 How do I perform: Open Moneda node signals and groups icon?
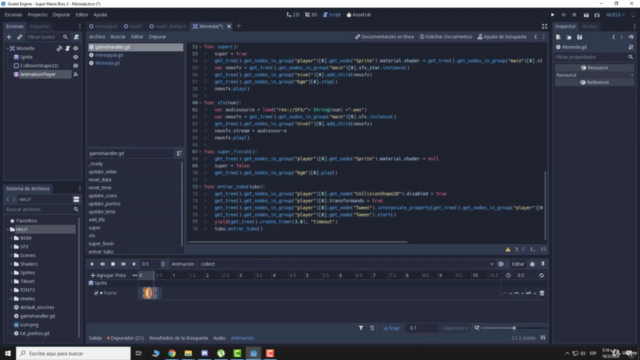[x=60, y=48]
